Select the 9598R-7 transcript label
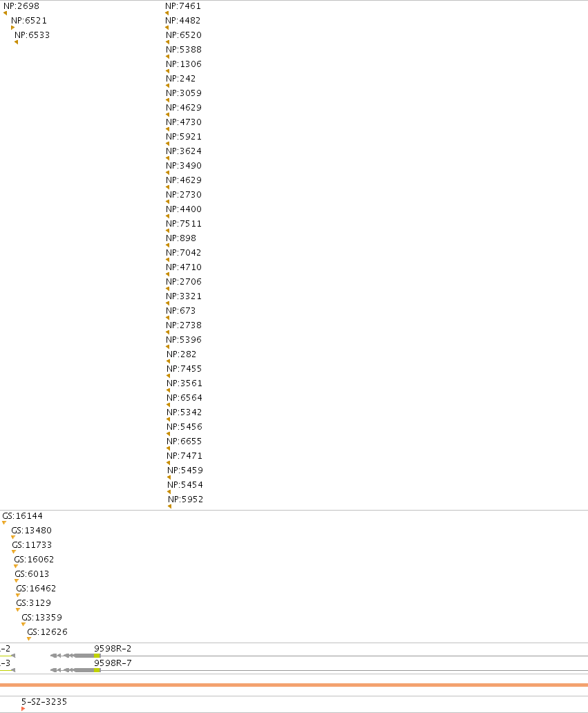The image size is (588, 713). (x=113, y=663)
